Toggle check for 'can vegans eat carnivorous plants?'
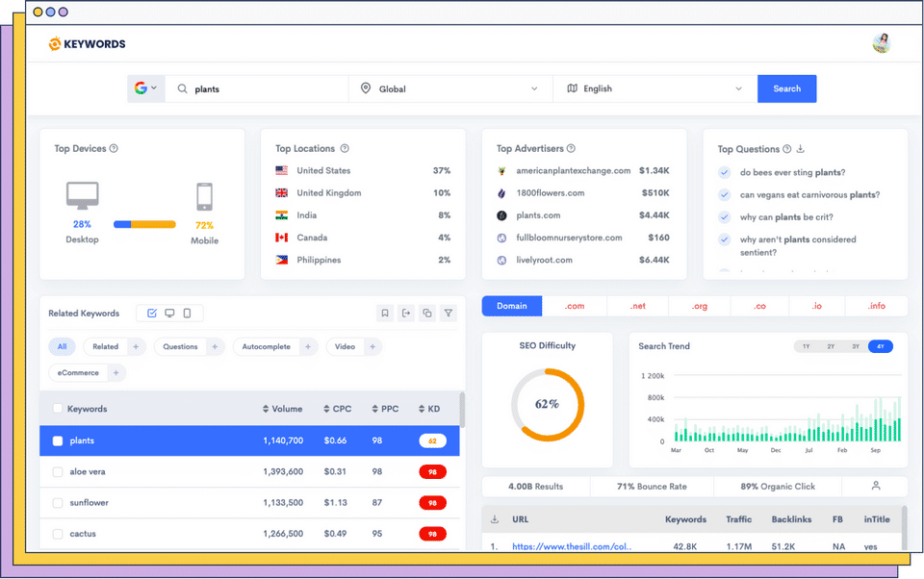The height and width of the screenshot is (579, 924). coord(724,195)
